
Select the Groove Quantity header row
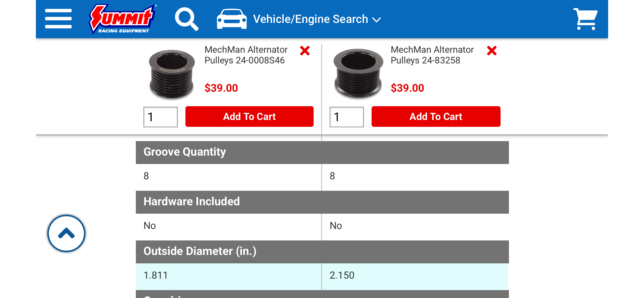tap(322, 152)
